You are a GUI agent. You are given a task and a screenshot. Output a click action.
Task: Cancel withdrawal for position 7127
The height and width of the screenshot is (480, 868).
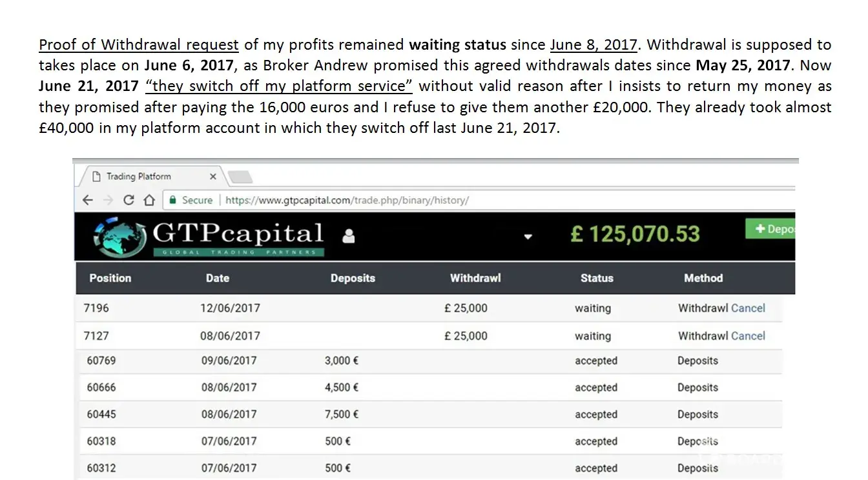(748, 335)
